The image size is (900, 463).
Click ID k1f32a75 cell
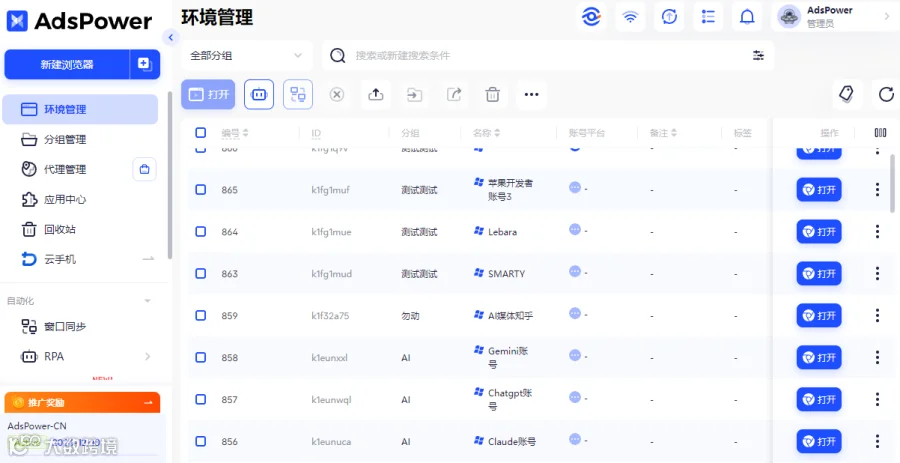[x=330, y=315]
